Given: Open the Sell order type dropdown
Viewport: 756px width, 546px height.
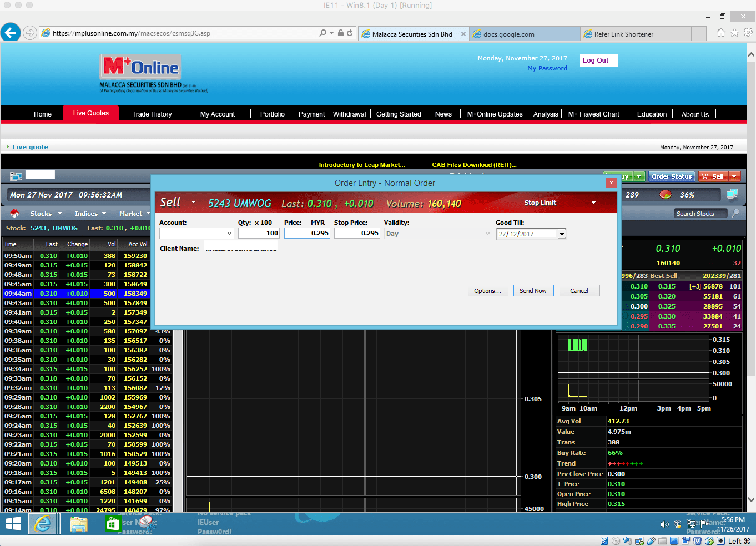Looking at the screenshot, I should click(x=193, y=202).
